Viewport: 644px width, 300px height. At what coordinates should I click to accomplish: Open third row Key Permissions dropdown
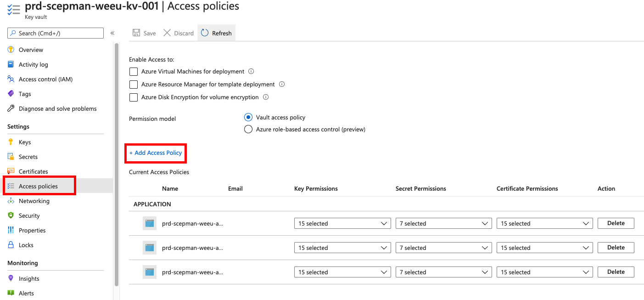[x=342, y=272]
